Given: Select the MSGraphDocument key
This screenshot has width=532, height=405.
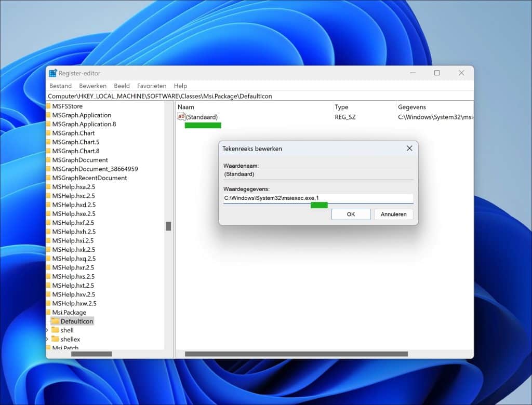Looking at the screenshot, I should pos(80,160).
